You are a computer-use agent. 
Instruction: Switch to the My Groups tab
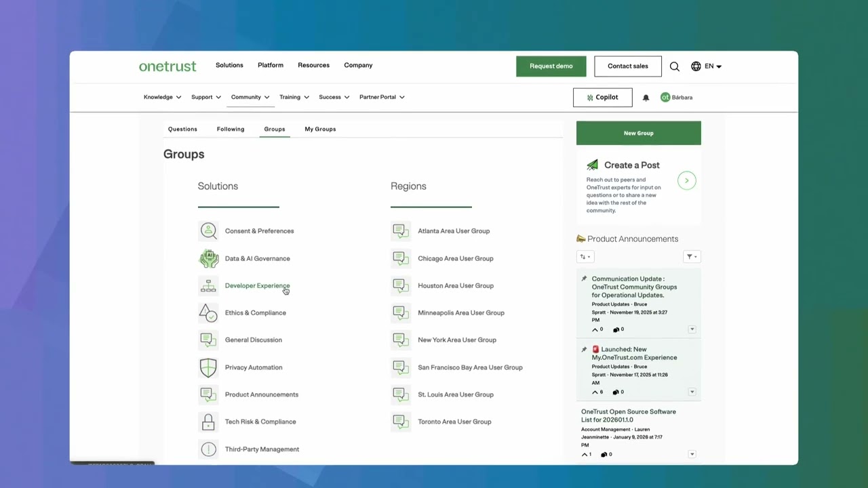point(320,129)
